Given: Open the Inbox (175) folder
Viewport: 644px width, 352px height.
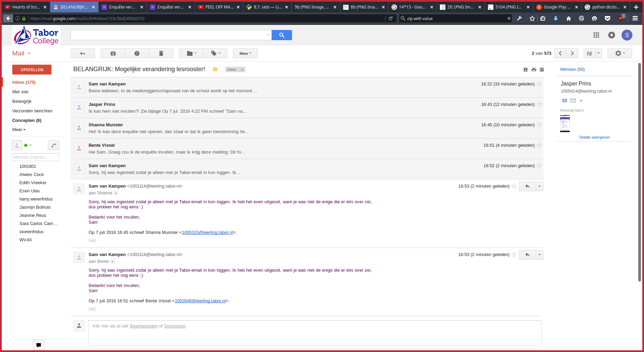Looking at the screenshot, I should (x=24, y=82).
